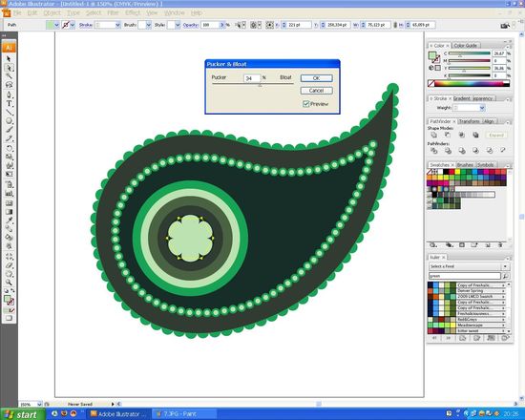Open the fill color dropdown in control bar
The width and height of the screenshot is (525, 420).
pyautogui.click(x=56, y=25)
